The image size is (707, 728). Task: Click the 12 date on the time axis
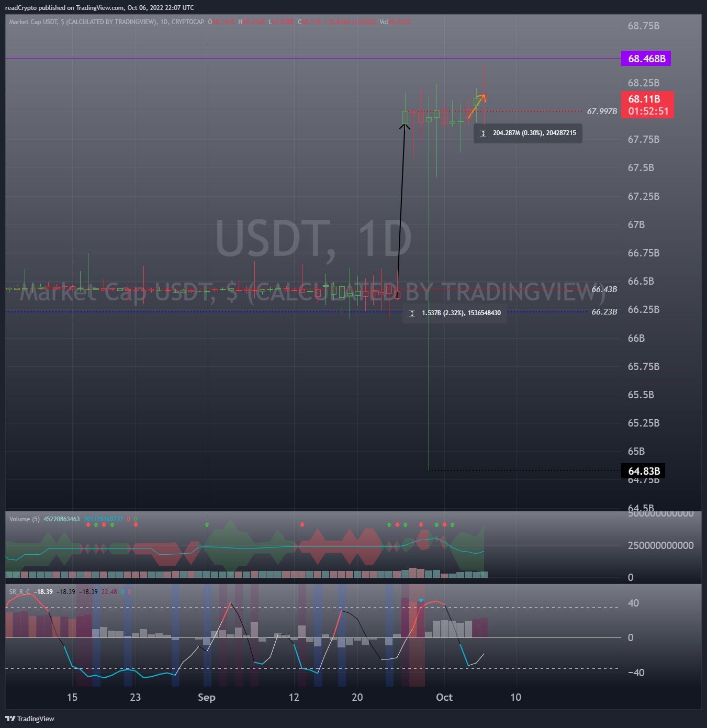pos(294,697)
